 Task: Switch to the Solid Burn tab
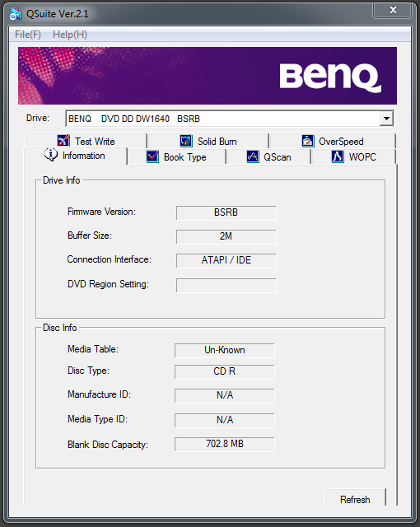pyautogui.click(x=208, y=141)
